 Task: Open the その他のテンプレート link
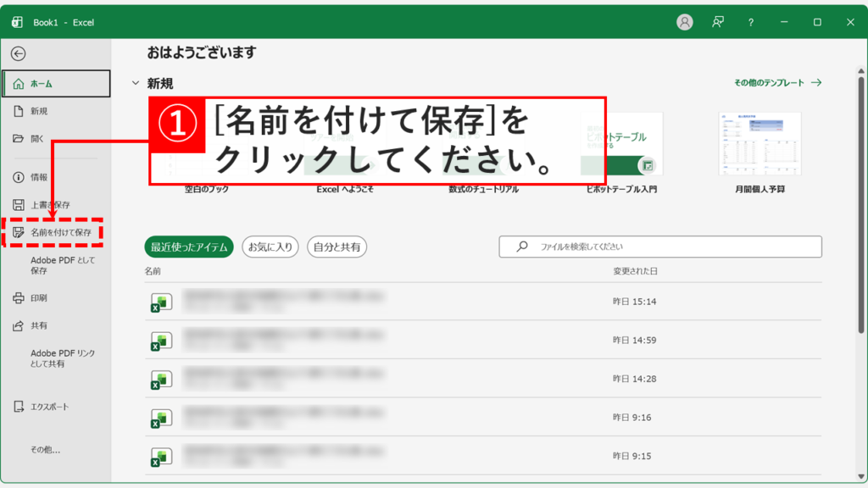pos(778,83)
